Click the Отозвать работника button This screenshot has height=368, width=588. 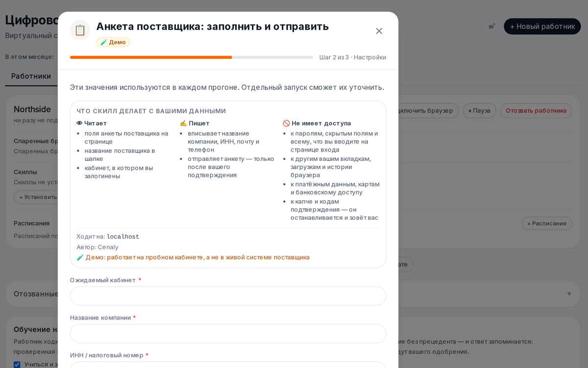click(536, 110)
